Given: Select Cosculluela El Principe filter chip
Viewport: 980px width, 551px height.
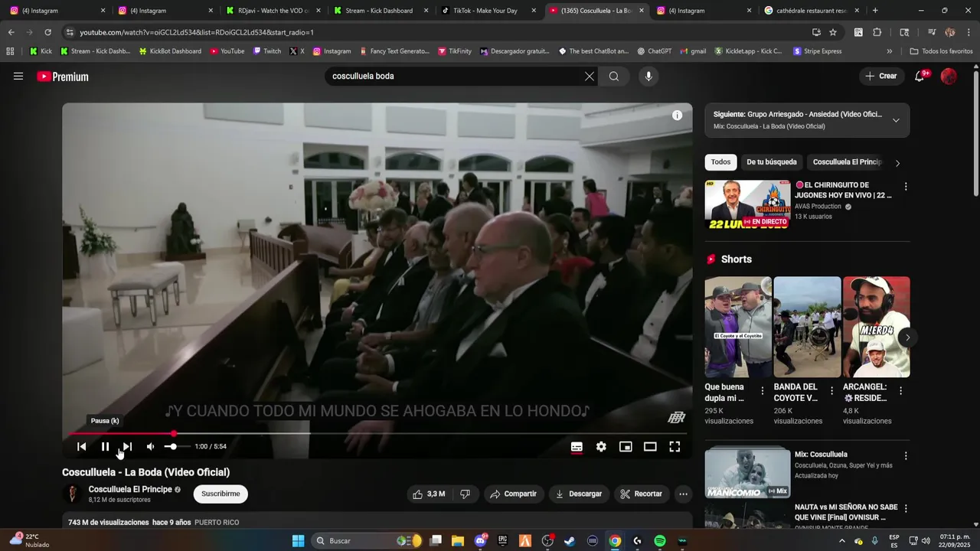Looking at the screenshot, I should (847, 162).
